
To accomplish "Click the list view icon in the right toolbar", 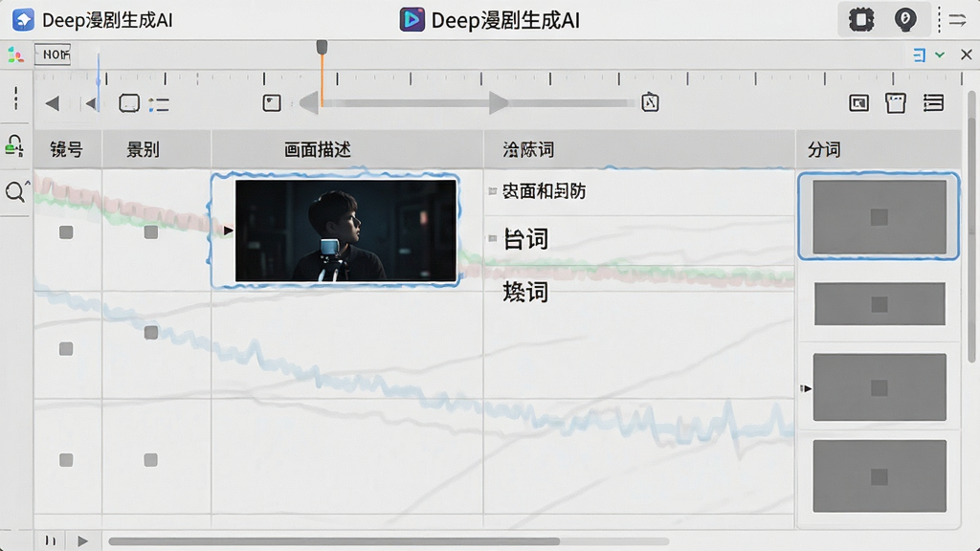I will coord(933,103).
